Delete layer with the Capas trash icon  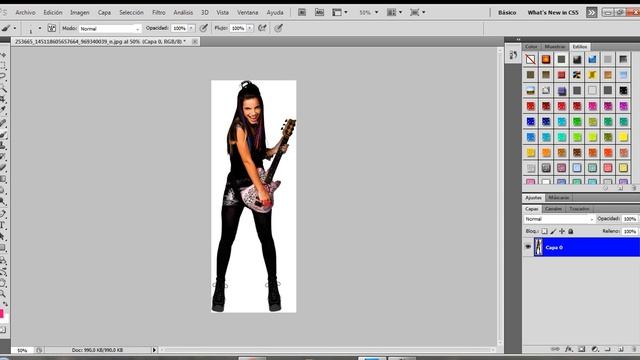point(633,349)
